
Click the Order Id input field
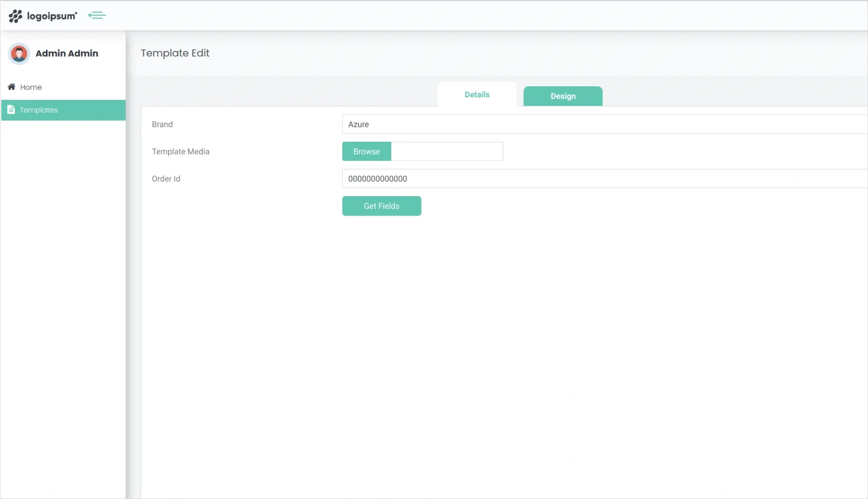click(497, 179)
